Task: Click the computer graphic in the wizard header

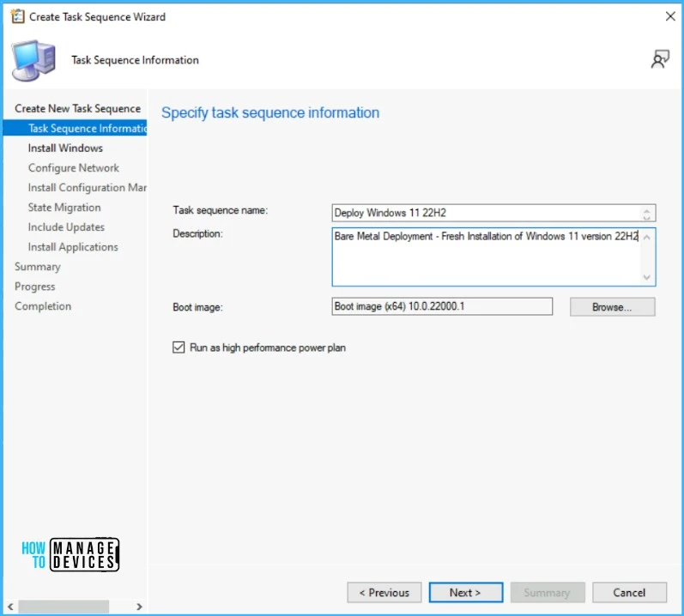Action: coord(33,60)
